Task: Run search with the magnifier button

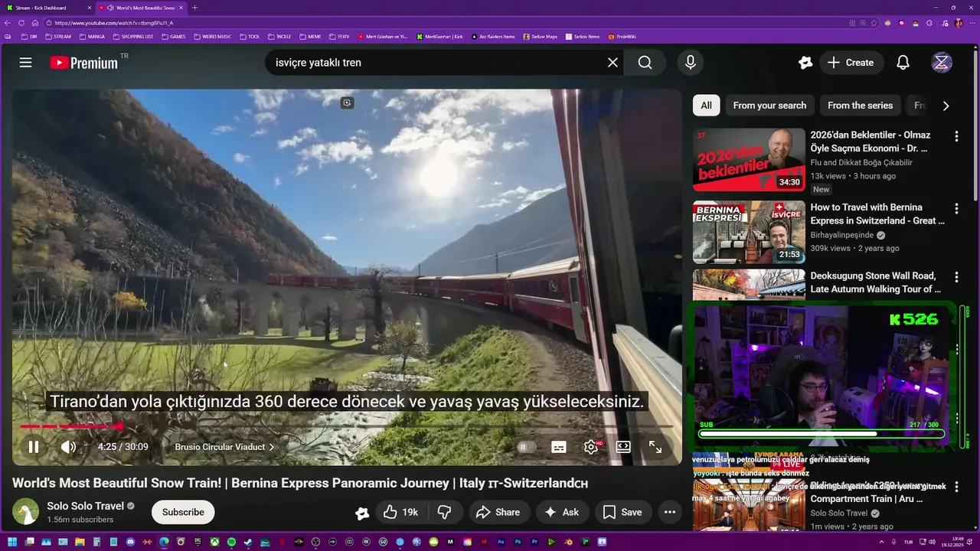Action: tap(645, 63)
